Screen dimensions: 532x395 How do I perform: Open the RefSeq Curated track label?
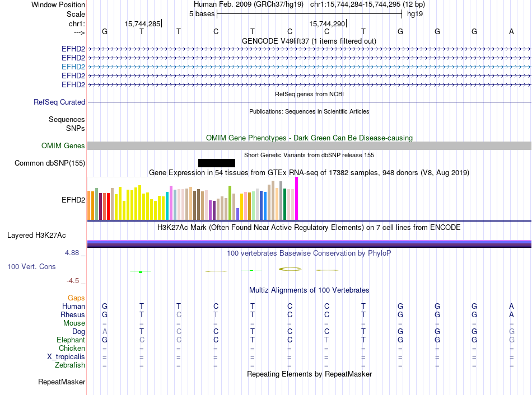tap(59, 102)
